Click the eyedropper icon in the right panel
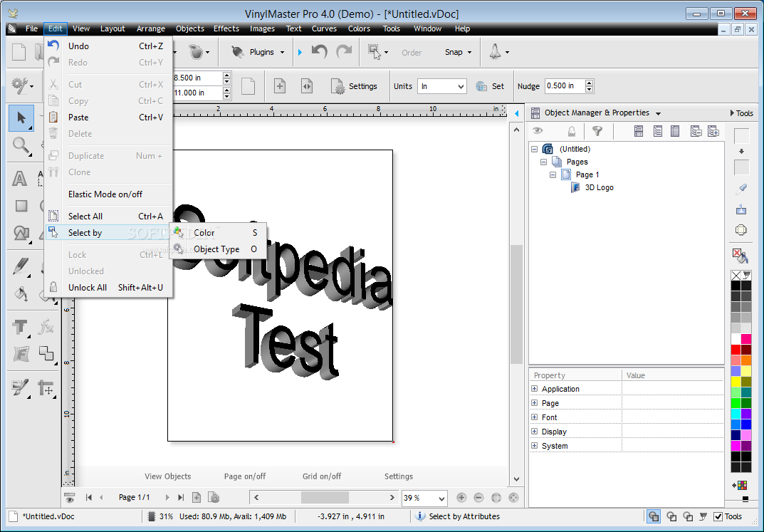764x532 pixels. pos(741,189)
